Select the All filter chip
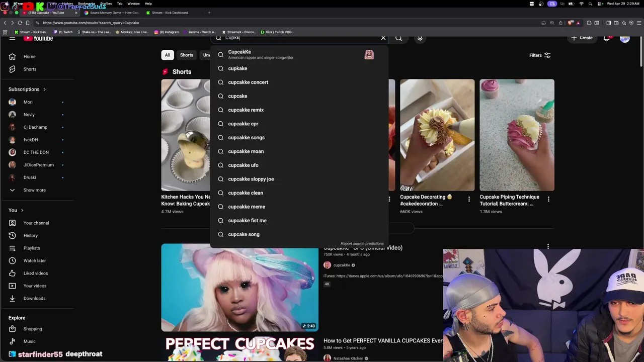The width and height of the screenshot is (644, 362). [x=168, y=55]
